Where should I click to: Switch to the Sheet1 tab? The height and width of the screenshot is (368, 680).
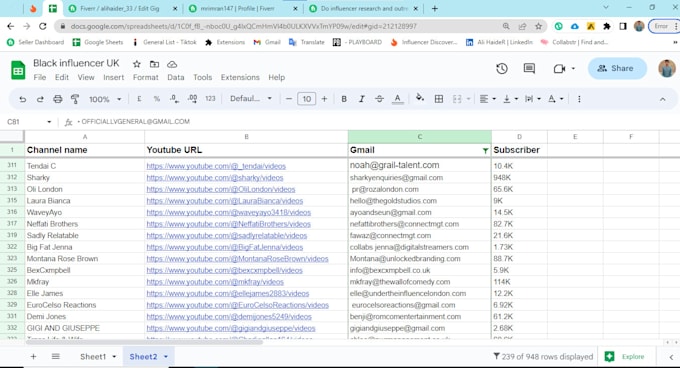click(93, 357)
